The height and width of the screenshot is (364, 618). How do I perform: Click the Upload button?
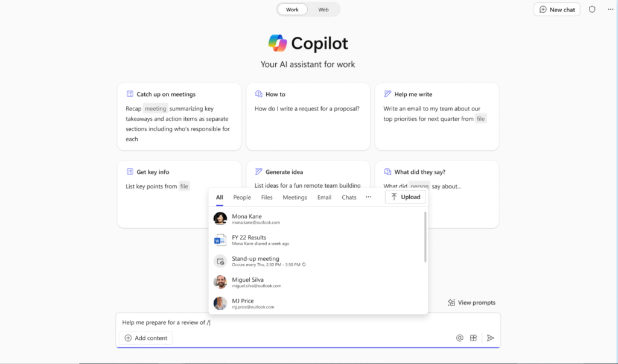405,197
